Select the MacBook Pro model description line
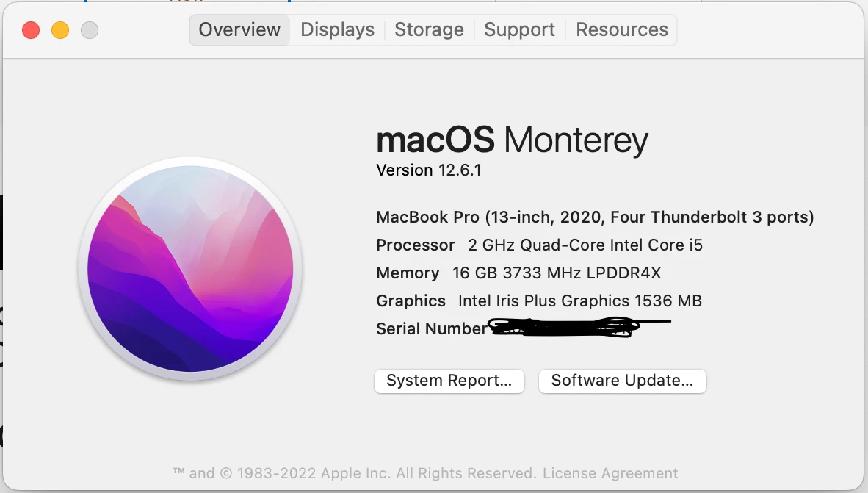868x493 pixels. pos(595,217)
